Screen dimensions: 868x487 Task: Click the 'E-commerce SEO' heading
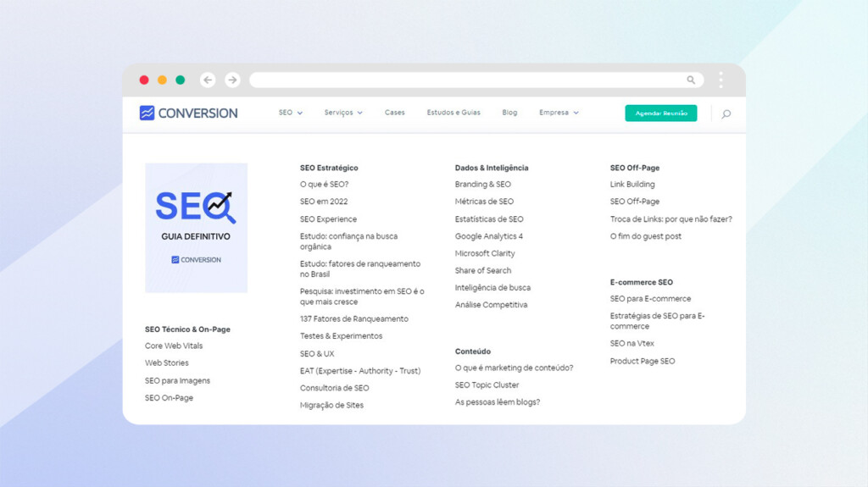click(x=642, y=282)
